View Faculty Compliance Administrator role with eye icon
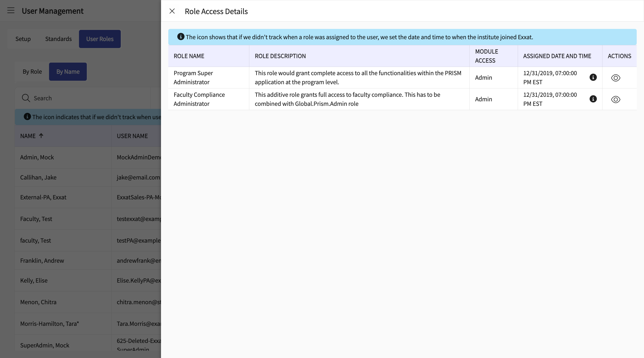 [615, 99]
